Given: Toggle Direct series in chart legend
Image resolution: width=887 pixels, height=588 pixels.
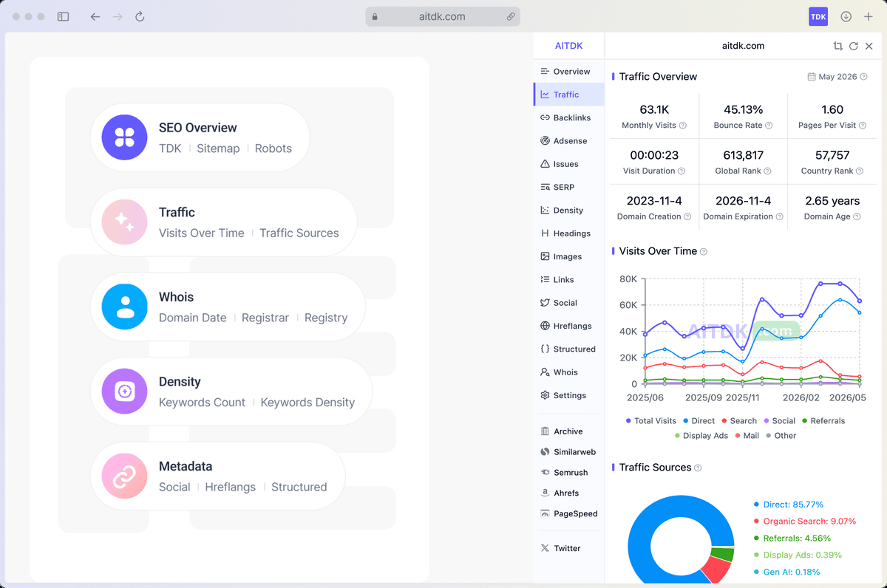Looking at the screenshot, I should (x=698, y=421).
